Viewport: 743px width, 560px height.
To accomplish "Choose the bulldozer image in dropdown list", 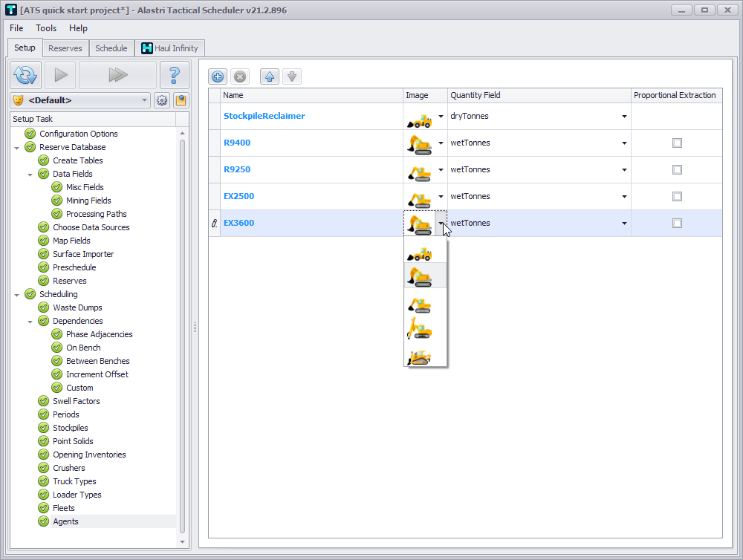I will [x=420, y=358].
